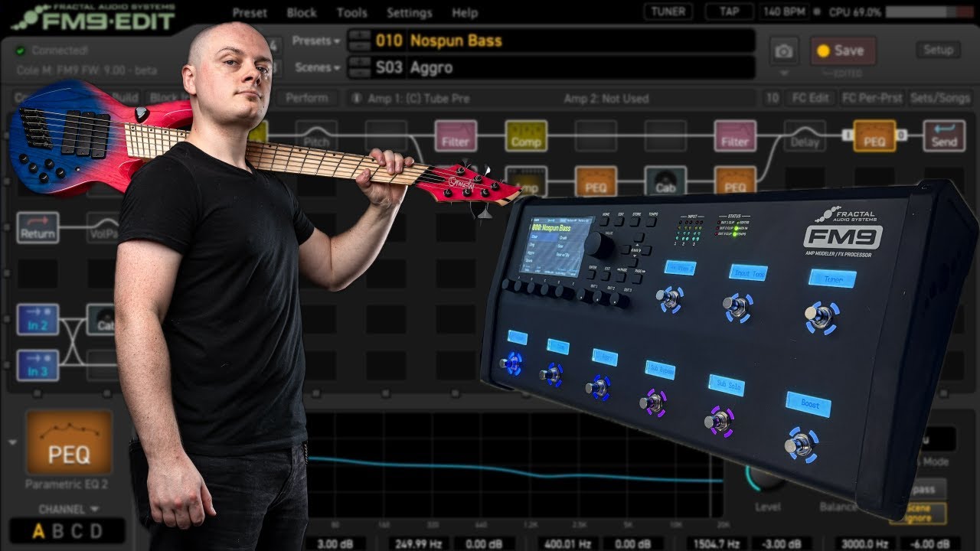The height and width of the screenshot is (551, 980).
Task: Click the Amp 1: (C) Tube Pre label
Action: point(420,98)
